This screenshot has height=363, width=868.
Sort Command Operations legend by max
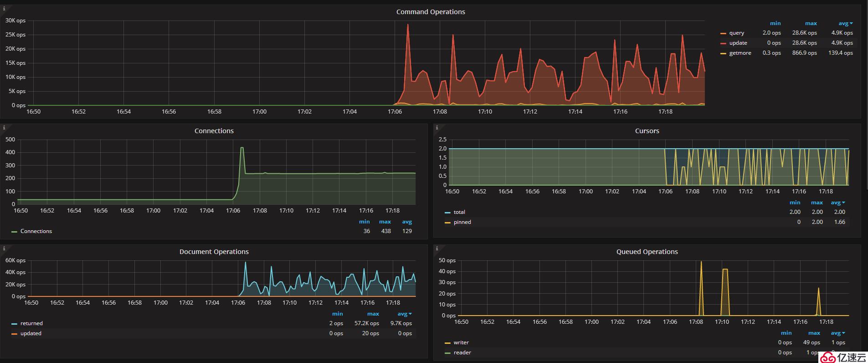coord(811,23)
